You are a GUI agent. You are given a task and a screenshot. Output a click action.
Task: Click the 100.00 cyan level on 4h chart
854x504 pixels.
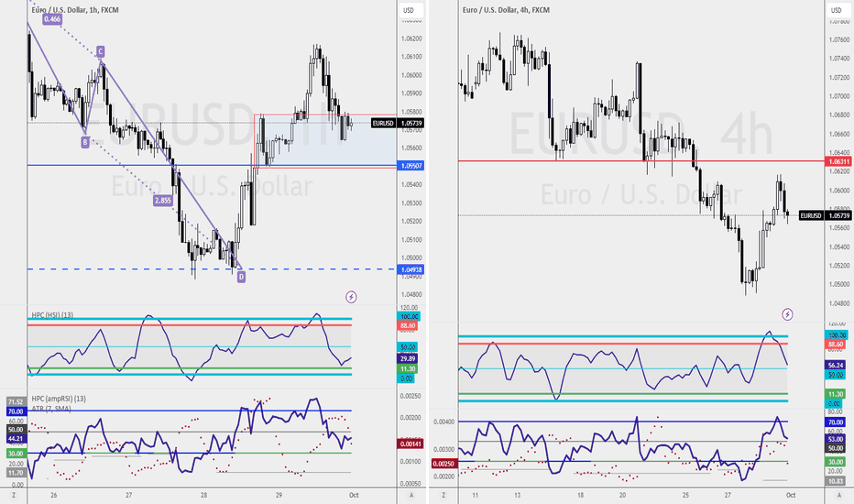click(x=837, y=335)
